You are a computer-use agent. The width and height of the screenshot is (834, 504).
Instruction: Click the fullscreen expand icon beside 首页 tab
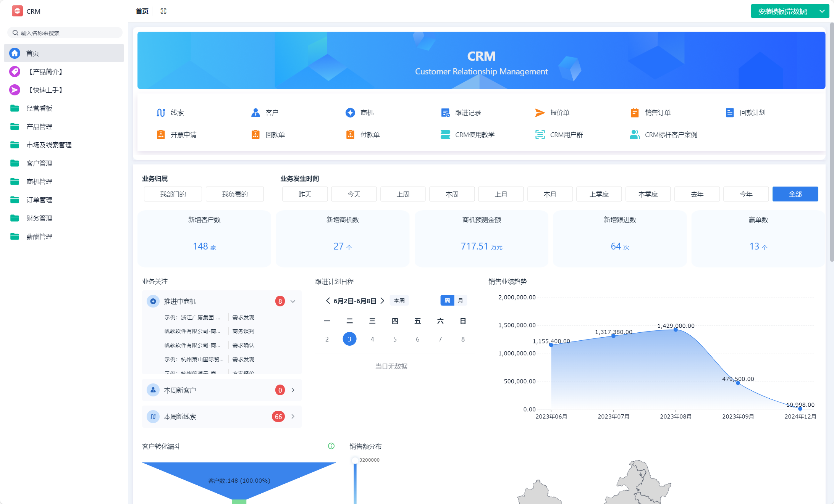coord(163,11)
